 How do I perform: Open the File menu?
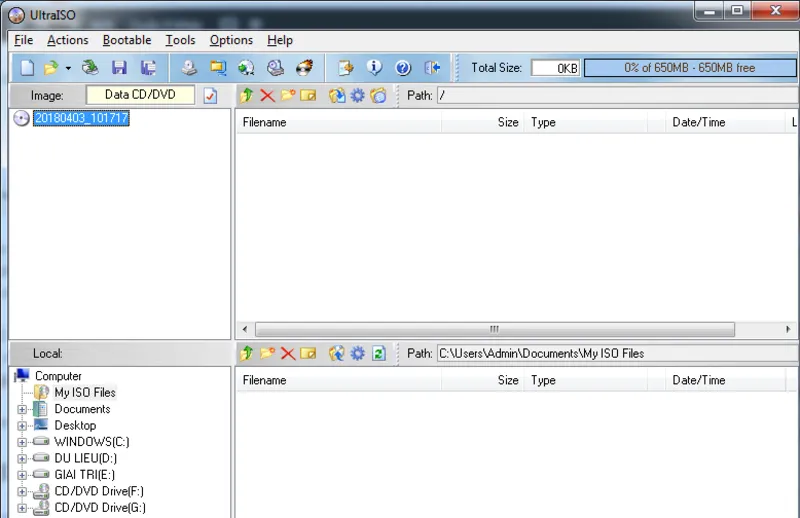click(23, 40)
